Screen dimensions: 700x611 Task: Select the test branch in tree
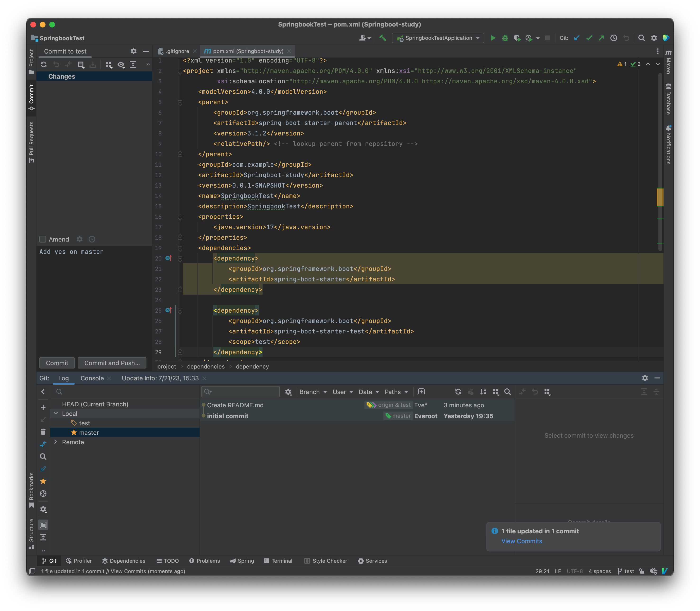coord(84,423)
